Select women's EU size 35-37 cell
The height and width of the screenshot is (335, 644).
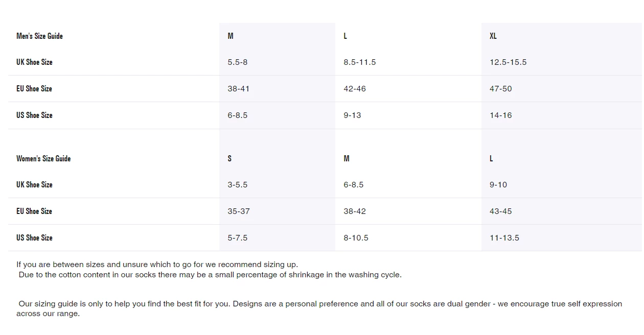239,211
